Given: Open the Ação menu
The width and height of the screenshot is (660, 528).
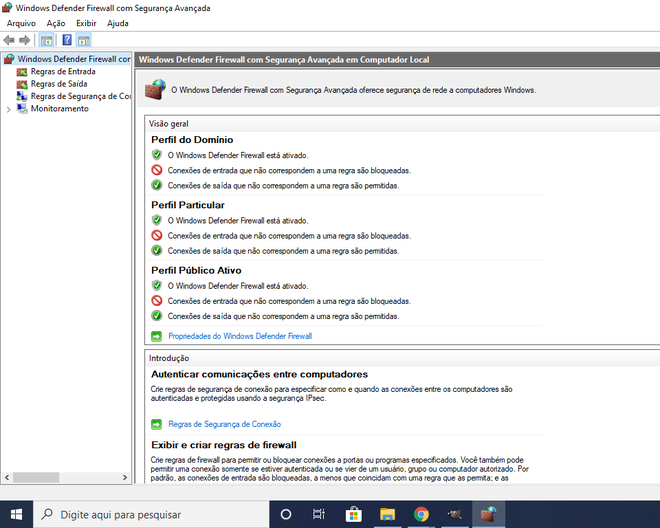Looking at the screenshot, I should pyautogui.click(x=56, y=24).
